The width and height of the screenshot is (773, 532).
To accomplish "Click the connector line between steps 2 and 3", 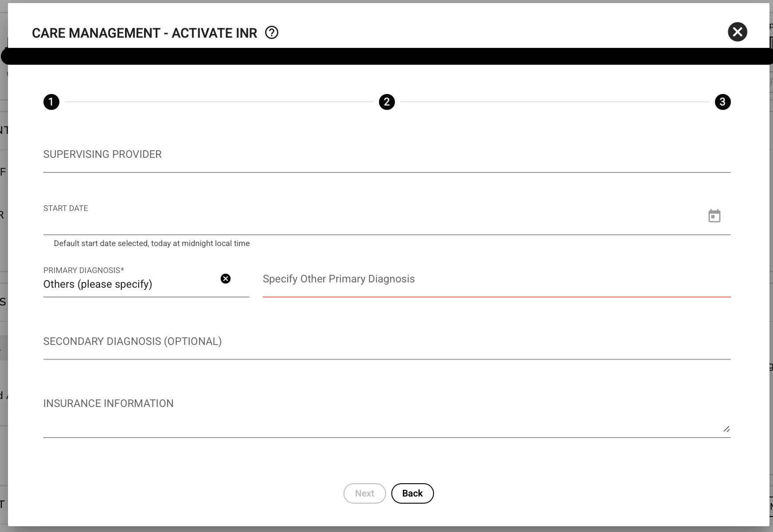I will 554,102.
